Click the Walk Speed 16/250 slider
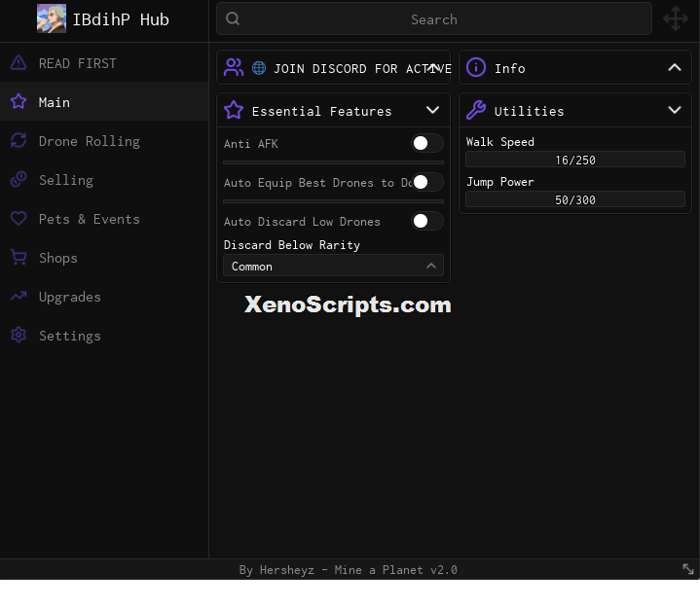 coord(575,160)
